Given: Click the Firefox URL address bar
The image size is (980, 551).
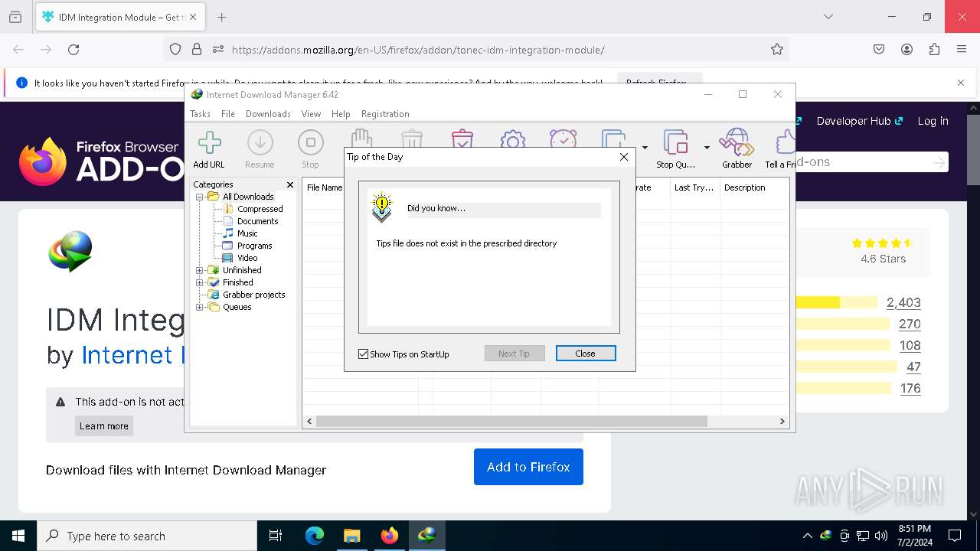Looking at the screenshot, I should pyautogui.click(x=475, y=50).
